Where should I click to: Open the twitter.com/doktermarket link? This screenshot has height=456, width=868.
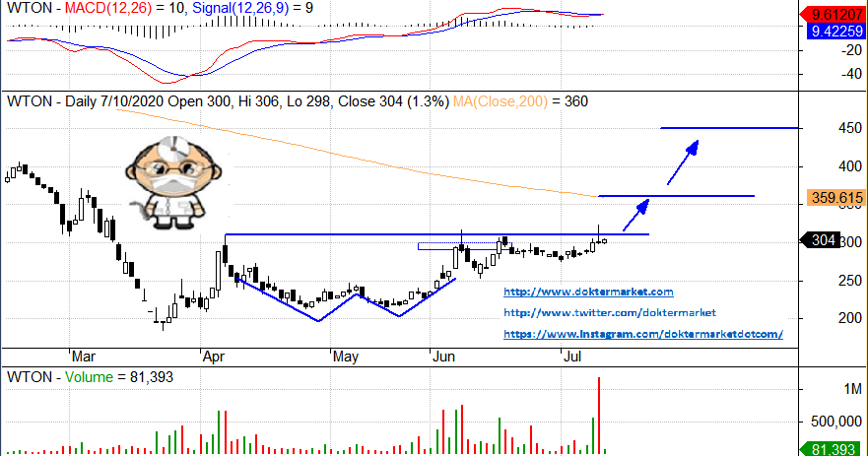(610, 312)
